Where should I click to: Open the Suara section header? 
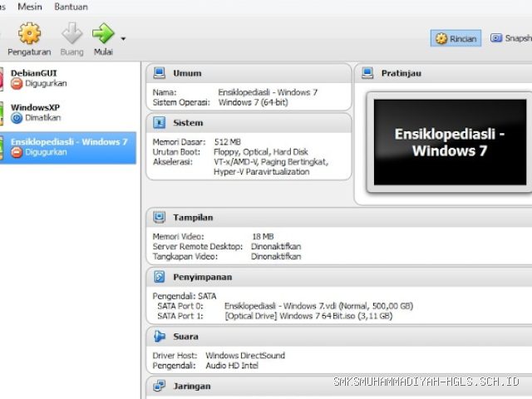click(x=339, y=337)
